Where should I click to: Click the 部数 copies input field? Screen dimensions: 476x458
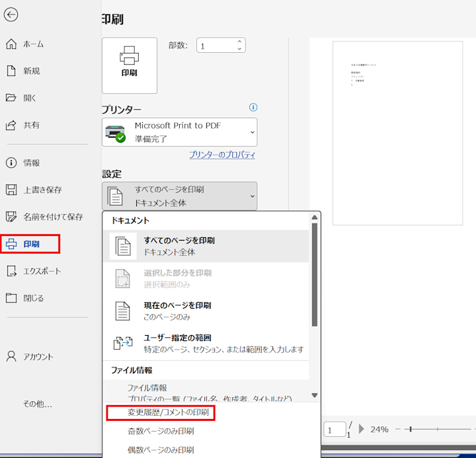pyautogui.click(x=216, y=45)
